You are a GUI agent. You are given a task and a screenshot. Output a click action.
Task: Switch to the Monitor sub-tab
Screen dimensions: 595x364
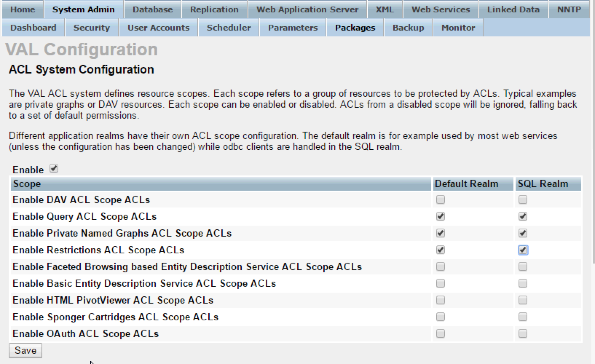pyautogui.click(x=458, y=28)
